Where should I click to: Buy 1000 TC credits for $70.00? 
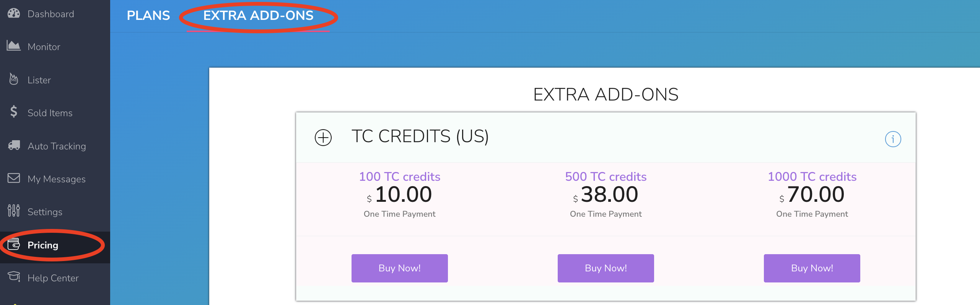click(812, 268)
